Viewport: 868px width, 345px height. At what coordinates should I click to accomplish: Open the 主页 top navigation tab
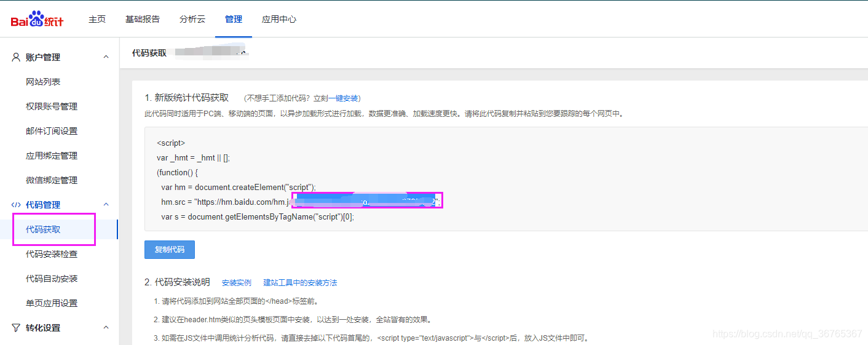[97, 19]
